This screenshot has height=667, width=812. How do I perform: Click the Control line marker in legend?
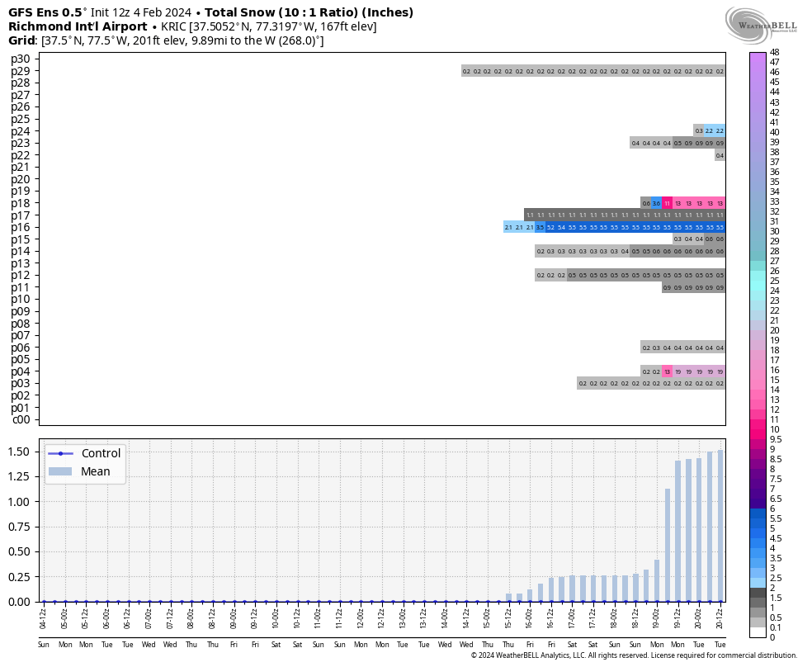pyautogui.click(x=60, y=454)
